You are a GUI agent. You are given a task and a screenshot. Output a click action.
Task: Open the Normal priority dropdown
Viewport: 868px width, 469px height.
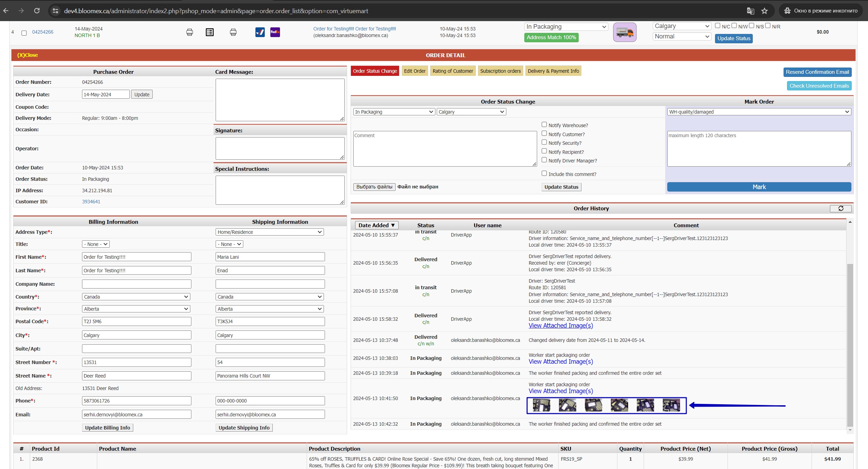pos(682,36)
